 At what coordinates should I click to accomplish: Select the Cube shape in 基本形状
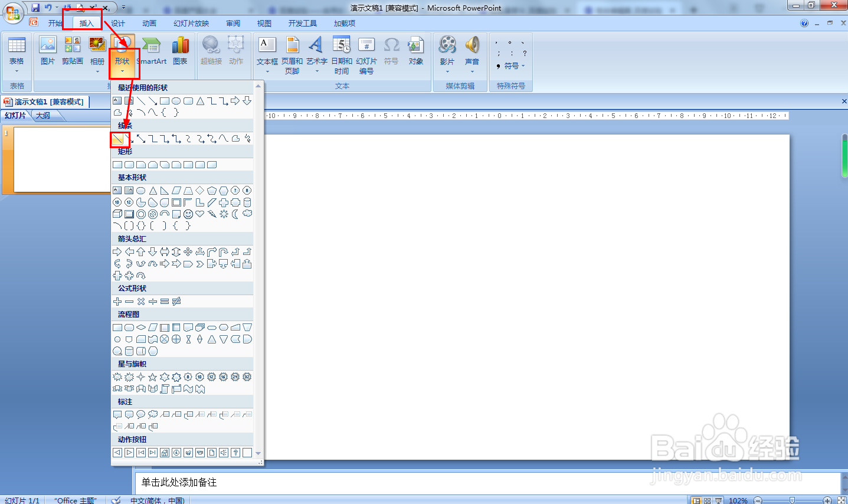tap(117, 214)
